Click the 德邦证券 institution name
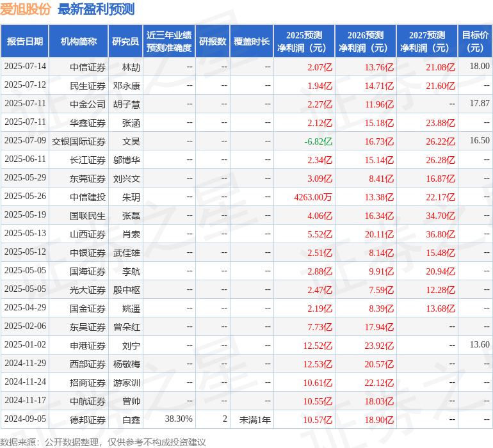The width and height of the screenshot is (493, 448). click(88, 419)
